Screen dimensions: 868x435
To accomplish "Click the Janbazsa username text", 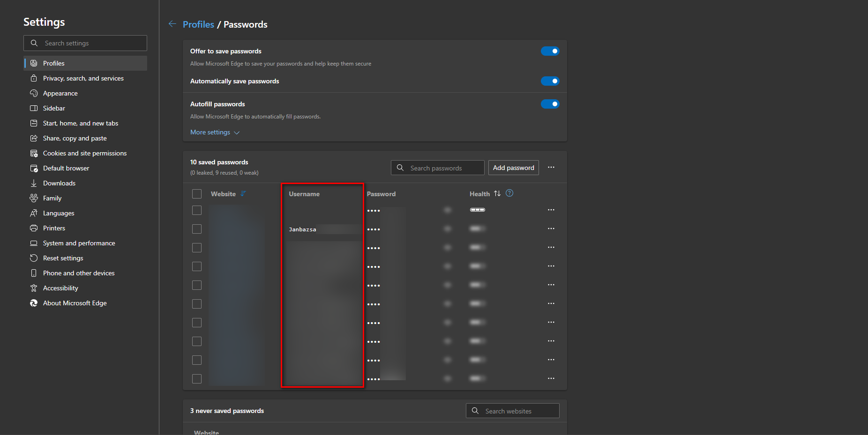I will point(302,229).
